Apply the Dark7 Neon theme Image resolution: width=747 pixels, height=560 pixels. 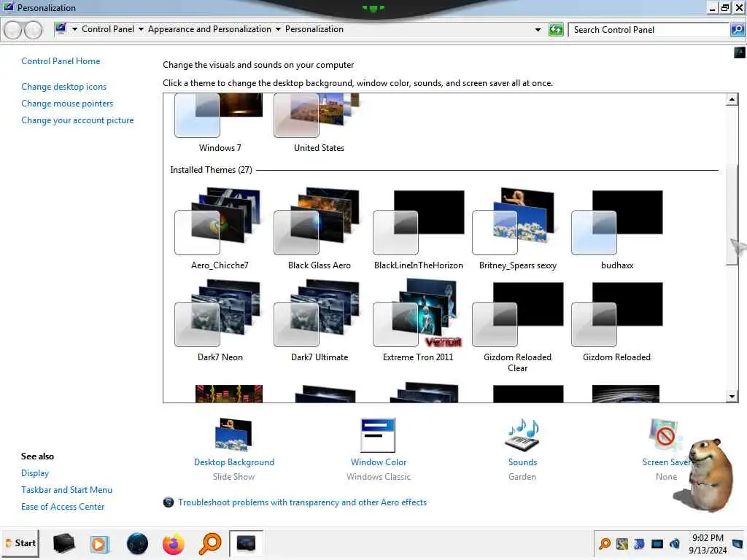pos(220,321)
